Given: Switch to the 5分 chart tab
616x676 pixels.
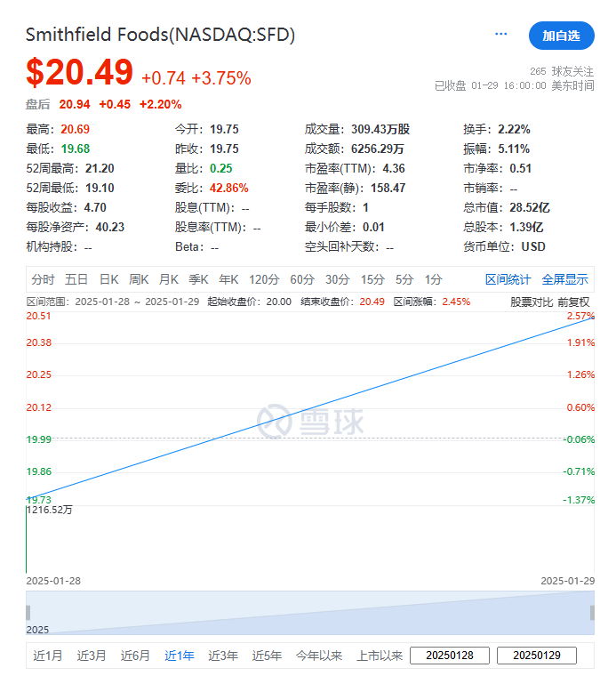Looking at the screenshot, I should [x=404, y=280].
